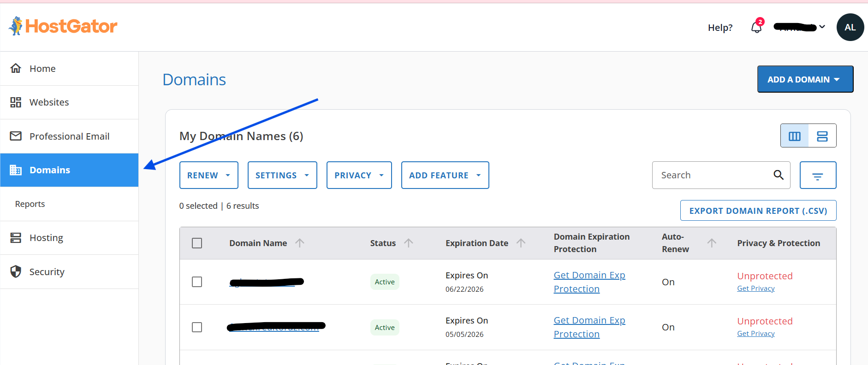Expand the Renew dropdown
Viewport: 868px width, 365px height.
[x=208, y=175]
